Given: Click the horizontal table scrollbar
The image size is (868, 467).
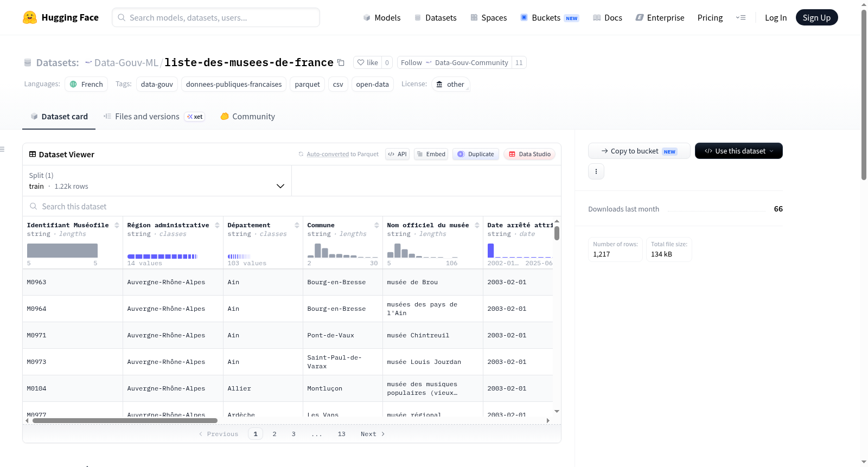Looking at the screenshot, I should click(125, 420).
